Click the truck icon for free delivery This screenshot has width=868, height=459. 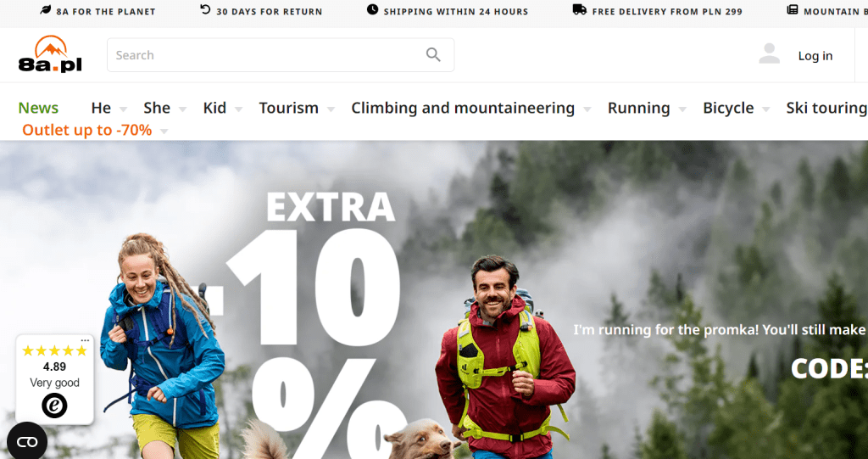pos(580,9)
